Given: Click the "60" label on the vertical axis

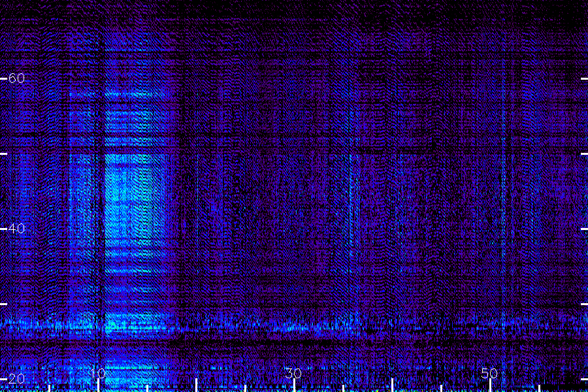Looking at the screenshot, I should point(16,78).
